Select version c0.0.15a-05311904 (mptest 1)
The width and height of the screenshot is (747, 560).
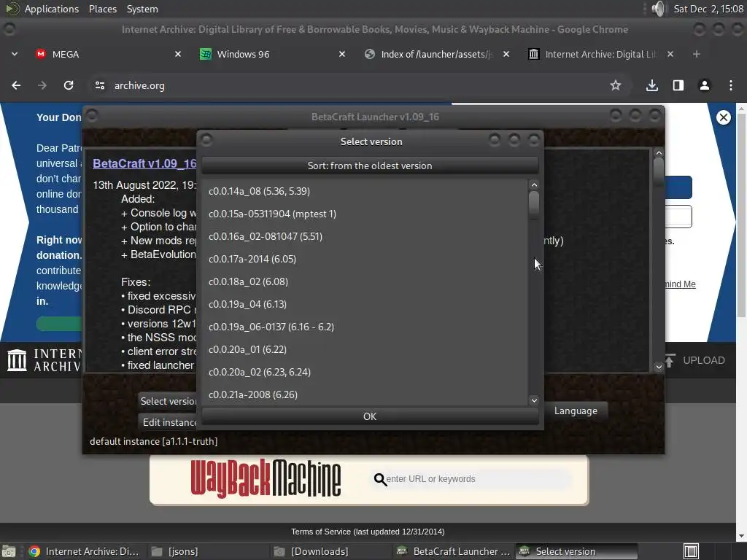click(x=365, y=214)
